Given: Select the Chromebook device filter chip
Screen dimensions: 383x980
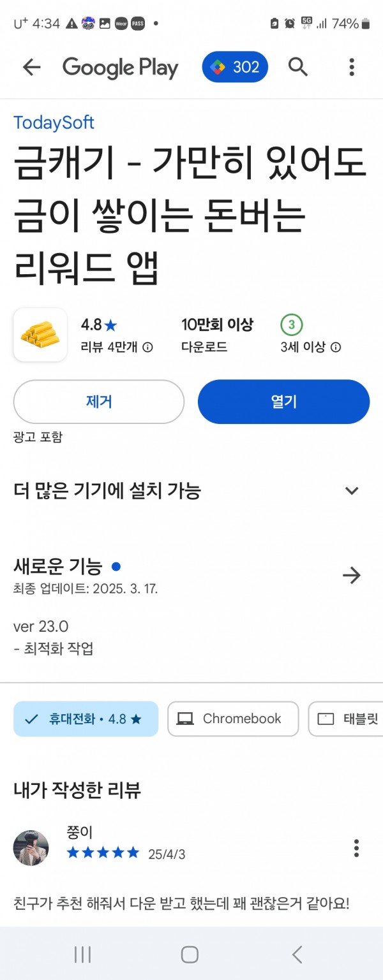Looking at the screenshot, I should pyautogui.click(x=233, y=719).
